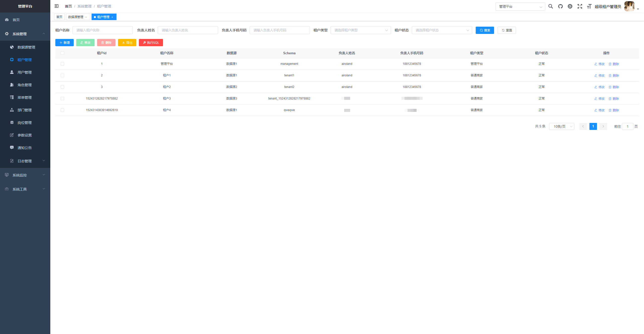Delete the tenant 租户4 row
The image size is (644, 334).
tap(614, 110)
